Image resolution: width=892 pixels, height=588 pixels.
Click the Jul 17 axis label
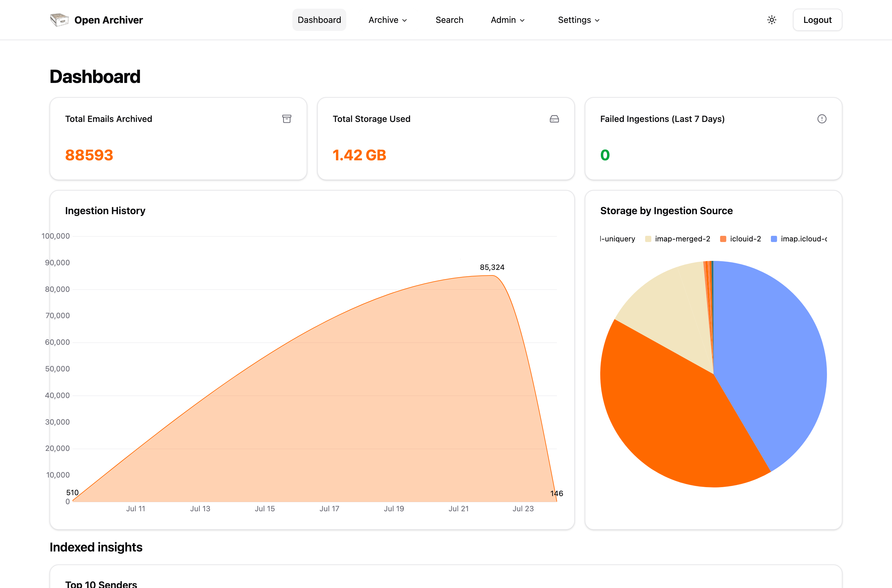(329, 508)
